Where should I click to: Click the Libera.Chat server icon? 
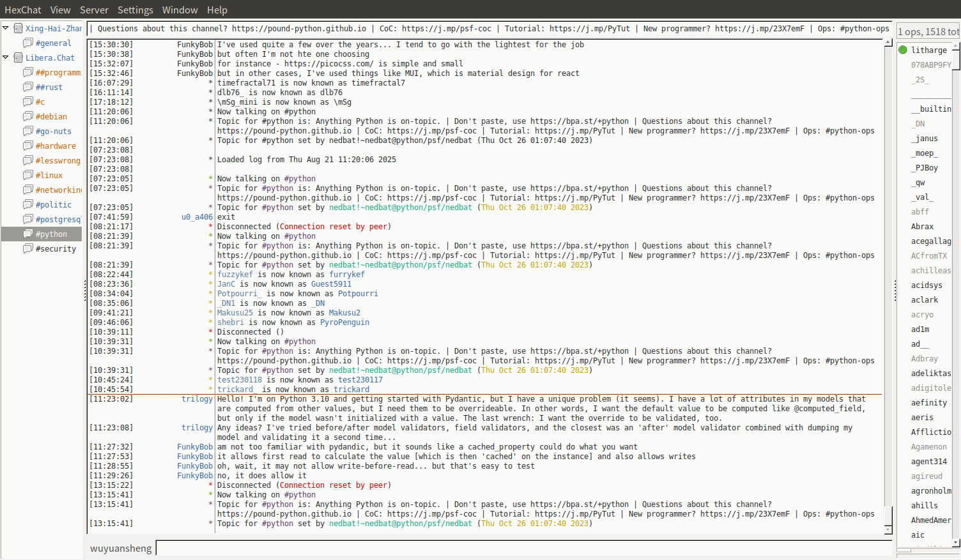point(19,57)
